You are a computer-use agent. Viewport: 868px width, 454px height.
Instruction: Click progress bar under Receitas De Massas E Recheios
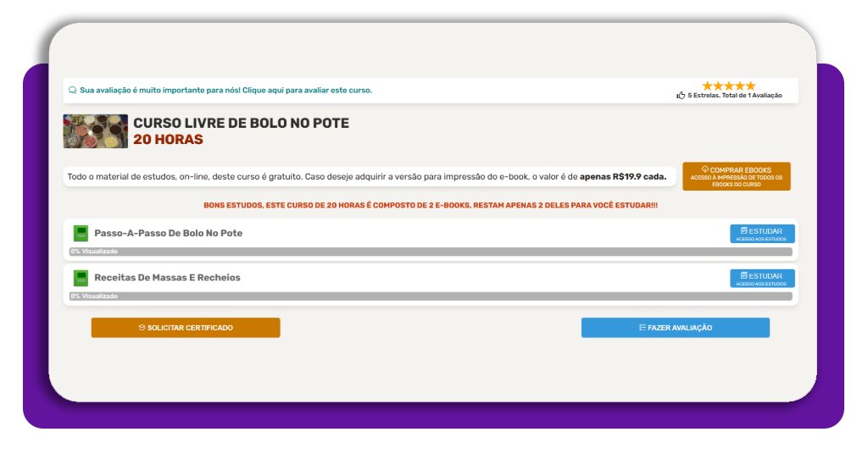point(431,296)
